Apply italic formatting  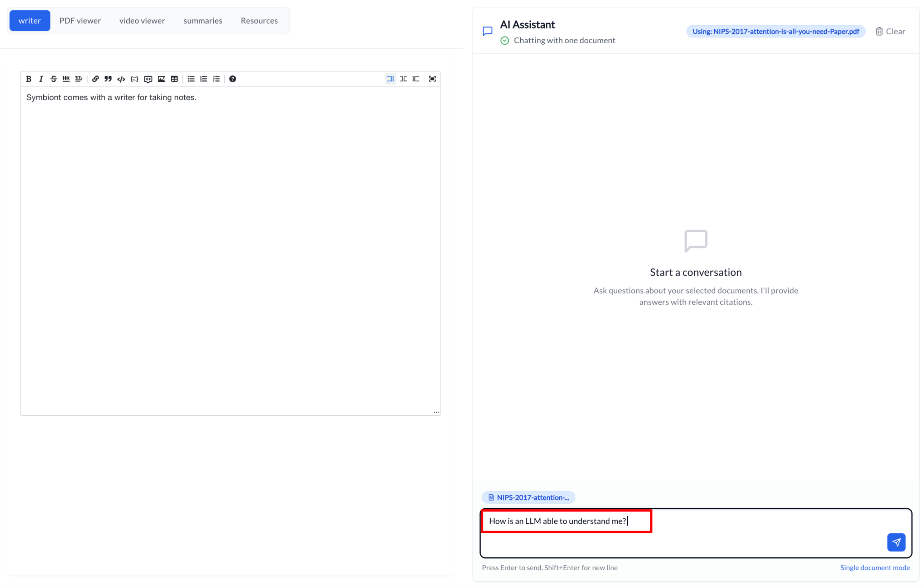pos(41,79)
